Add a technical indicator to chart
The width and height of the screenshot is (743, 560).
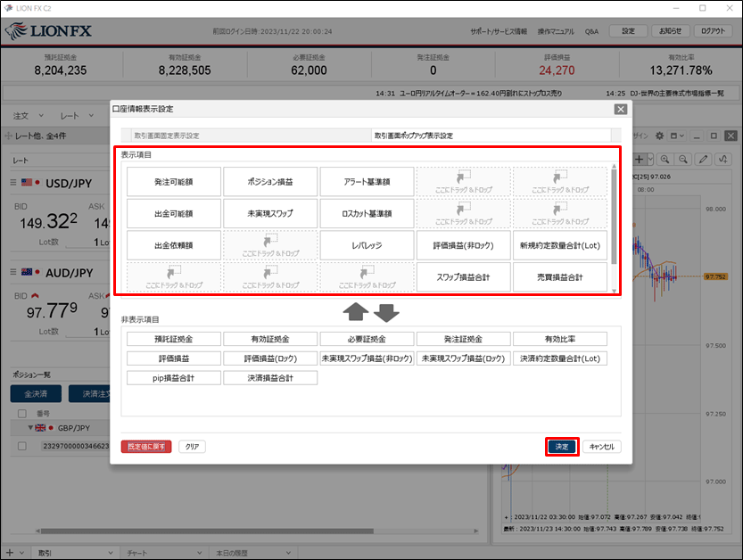723,160
